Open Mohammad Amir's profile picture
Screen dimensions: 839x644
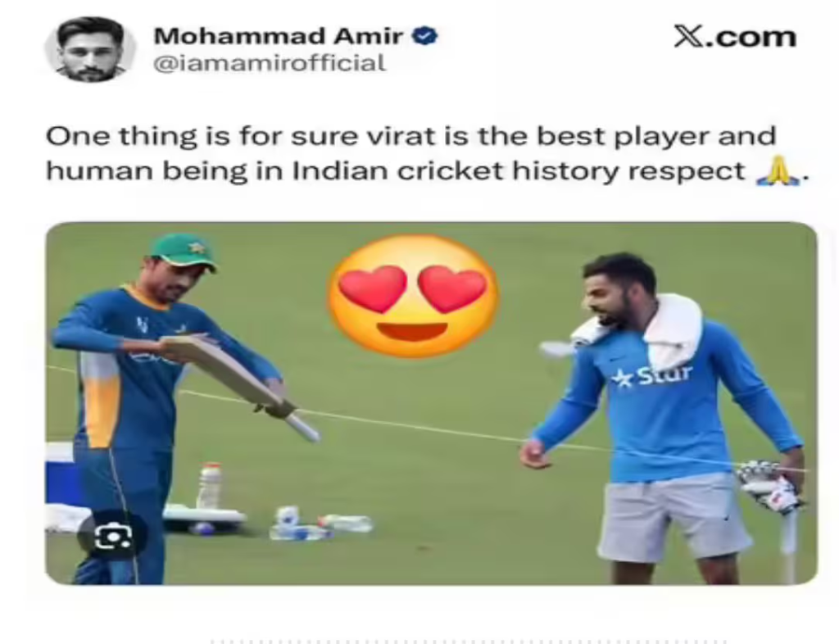pyautogui.click(x=90, y=49)
